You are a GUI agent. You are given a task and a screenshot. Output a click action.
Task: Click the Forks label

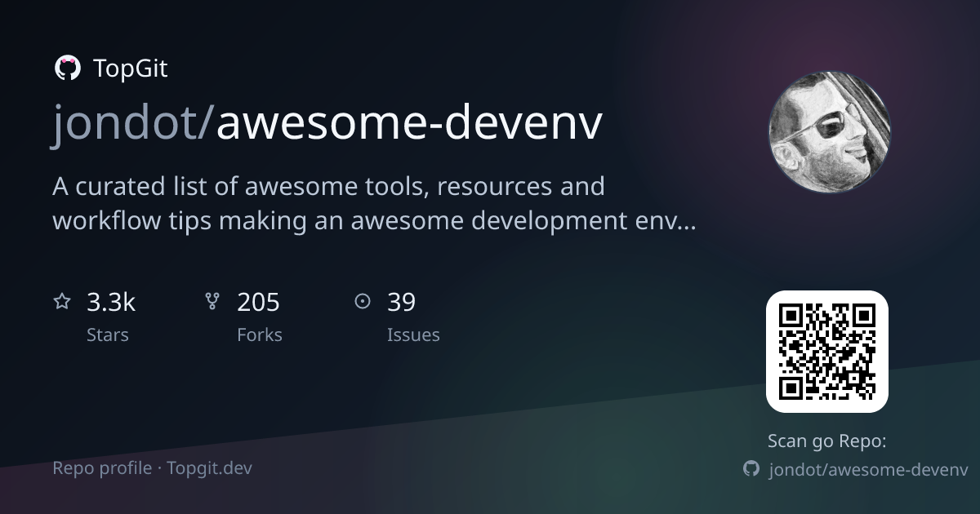[x=260, y=335]
